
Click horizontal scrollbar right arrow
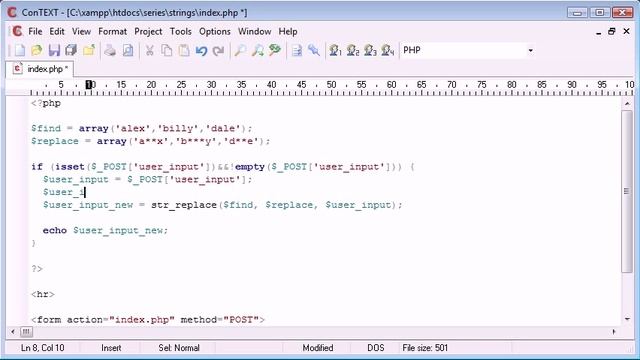[x=614, y=332]
